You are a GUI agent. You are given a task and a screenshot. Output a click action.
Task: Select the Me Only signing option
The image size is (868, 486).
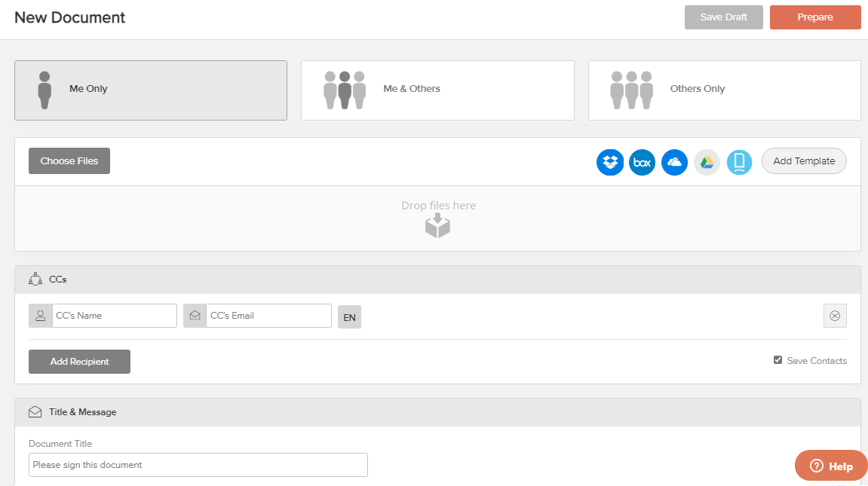tap(150, 89)
